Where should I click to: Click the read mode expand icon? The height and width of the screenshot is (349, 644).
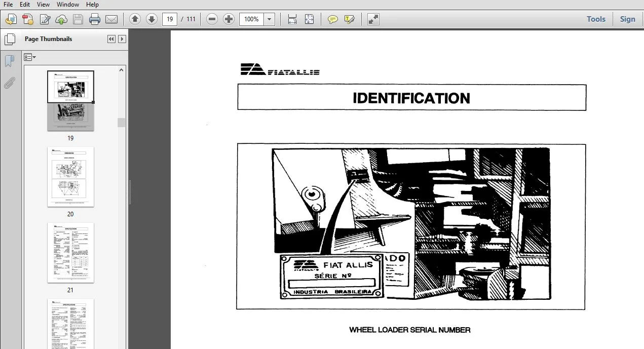pos(373,19)
